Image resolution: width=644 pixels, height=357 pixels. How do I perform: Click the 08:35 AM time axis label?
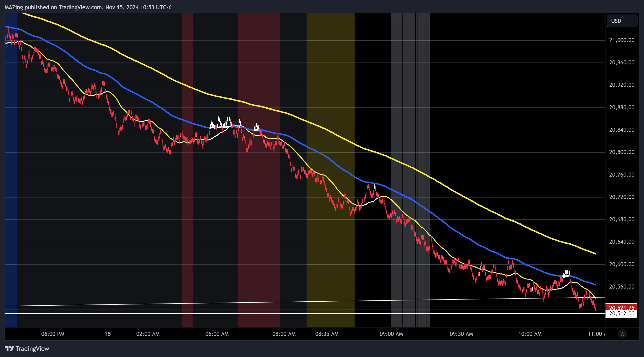tap(327, 334)
